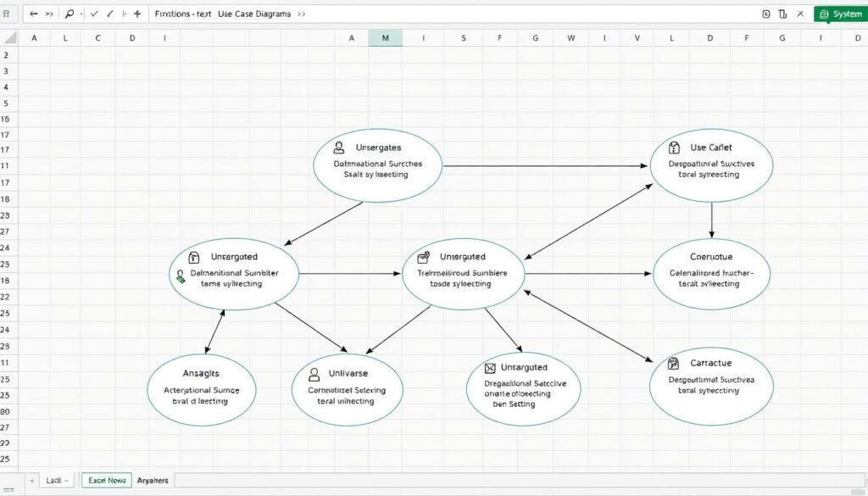The height and width of the screenshot is (496, 868).
Task: Click the back arrow in the toolbar
Action: (x=34, y=14)
